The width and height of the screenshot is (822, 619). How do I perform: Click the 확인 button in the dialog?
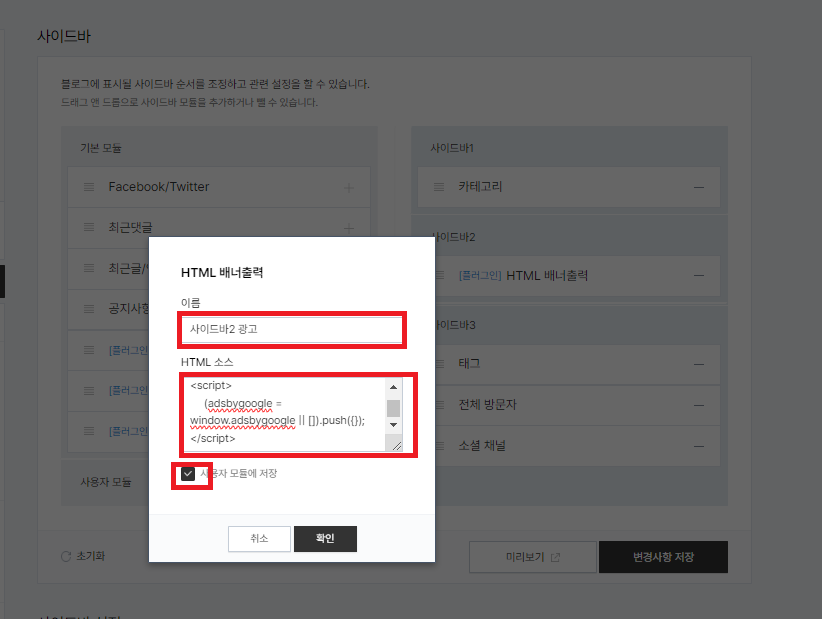click(x=325, y=538)
